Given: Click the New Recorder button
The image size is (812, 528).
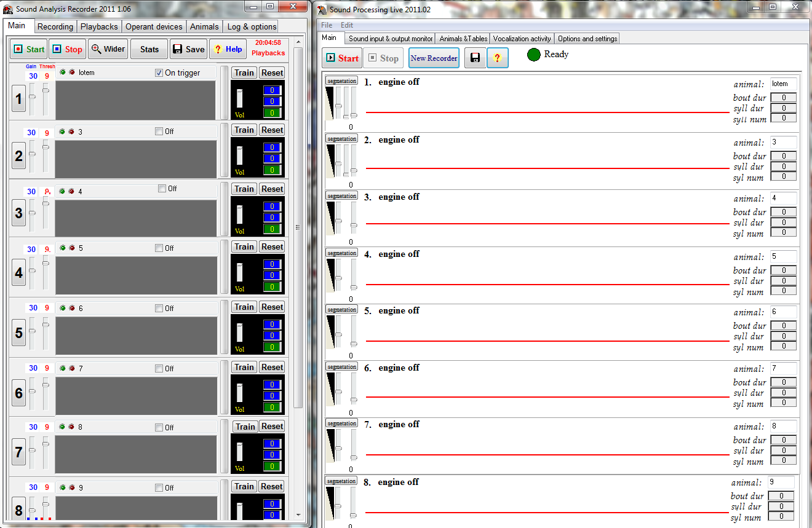Looking at the screenshot, I should click(x=434, y=58).
